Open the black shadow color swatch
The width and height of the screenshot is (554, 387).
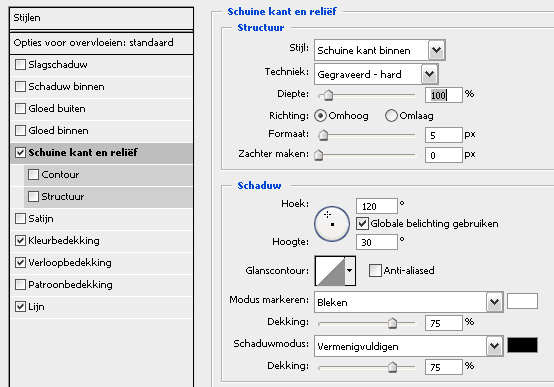click(x=523, y=345)
